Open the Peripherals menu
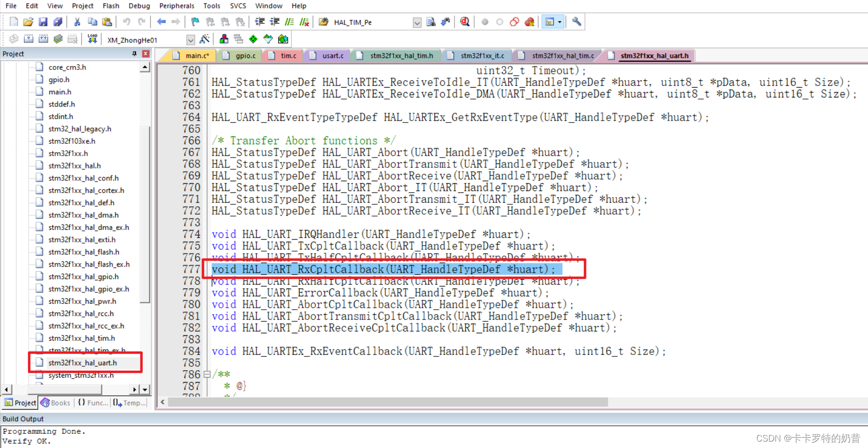The image size is (868, 448). 177,6
